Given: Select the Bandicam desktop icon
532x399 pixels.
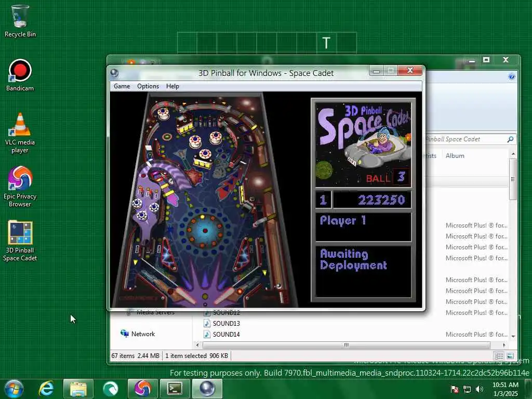Looking at the screenshot, I should click(x=20, y=75).
